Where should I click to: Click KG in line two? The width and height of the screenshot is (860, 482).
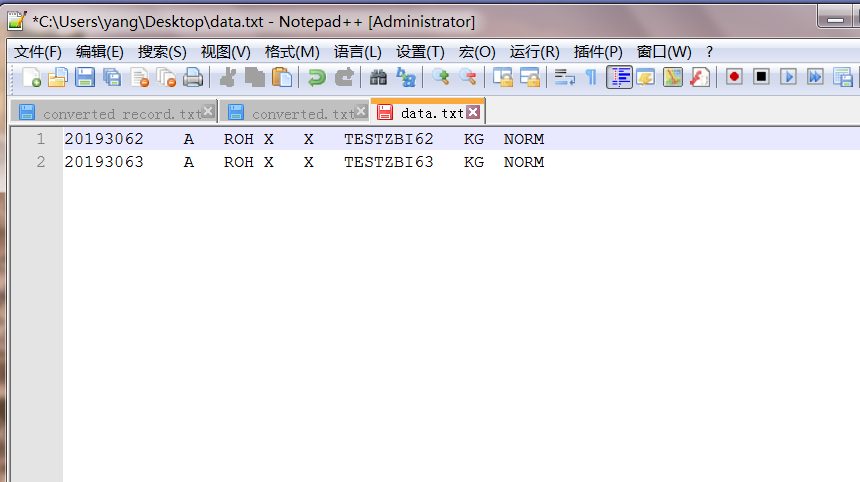[474, 162]
